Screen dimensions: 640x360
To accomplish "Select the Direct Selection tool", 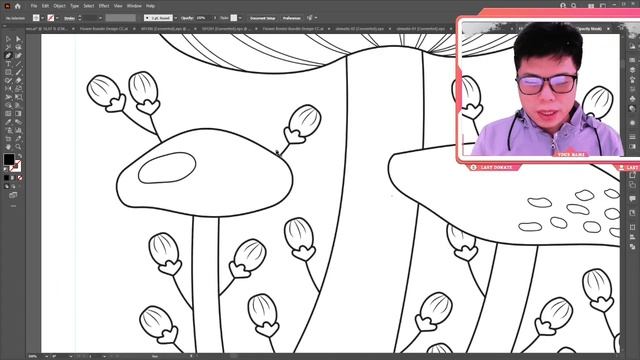I will [x=18, y=39].
